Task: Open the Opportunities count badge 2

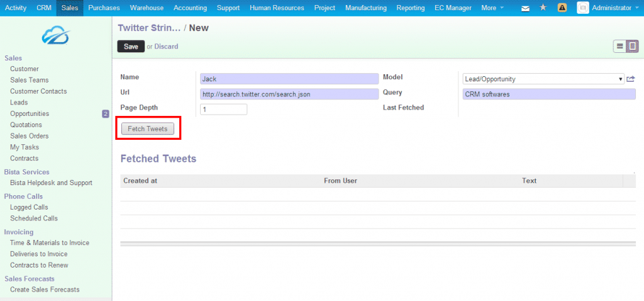Action: point(106,114)
